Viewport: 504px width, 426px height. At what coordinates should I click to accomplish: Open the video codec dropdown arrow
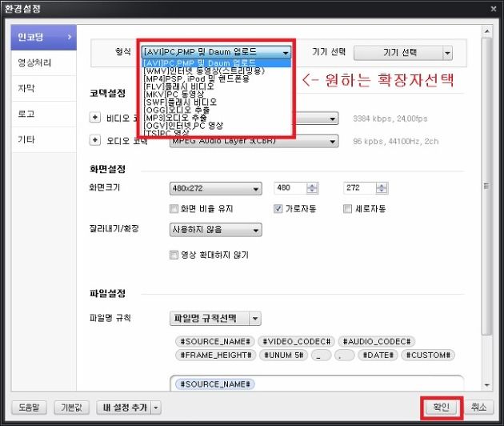click(332, 119)
